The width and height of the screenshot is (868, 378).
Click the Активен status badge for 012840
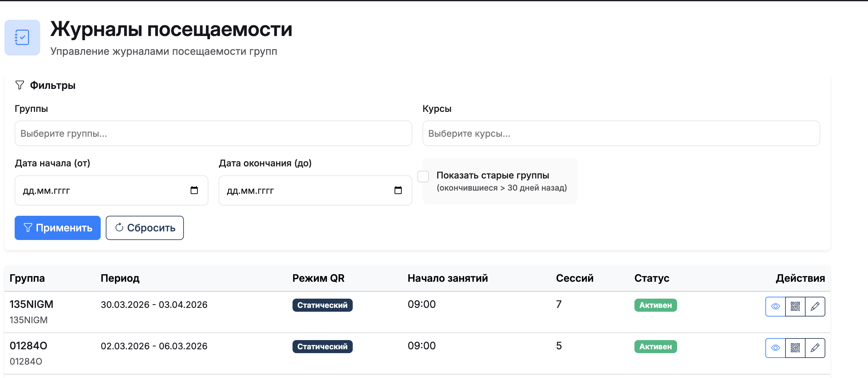(x=655, y=346)
